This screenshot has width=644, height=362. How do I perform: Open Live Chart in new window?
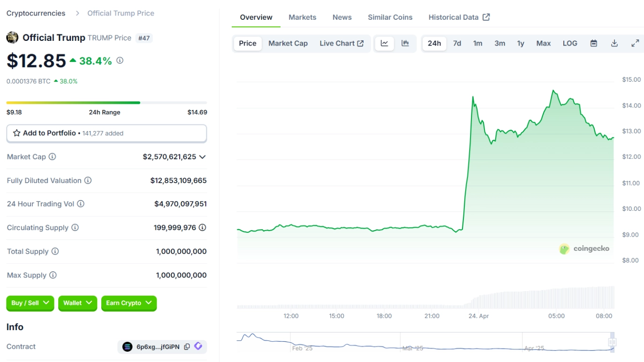coord(341,43)
